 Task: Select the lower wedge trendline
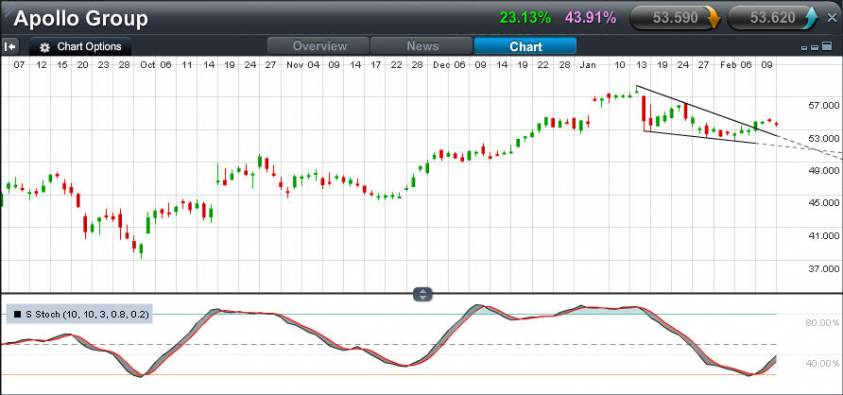pos(701,137)
